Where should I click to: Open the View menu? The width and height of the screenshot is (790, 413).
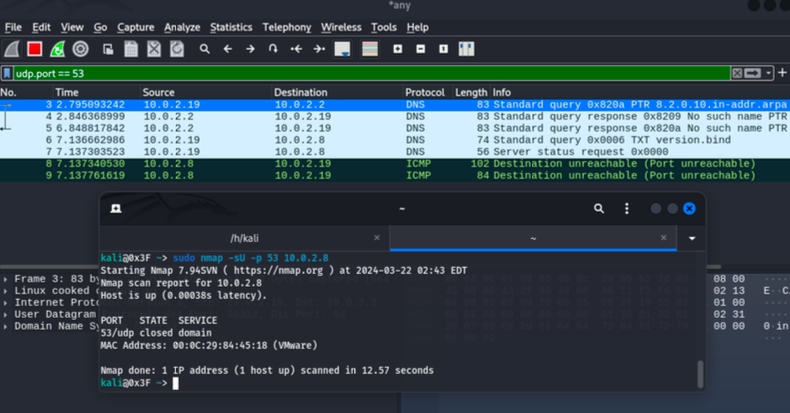(72, 27)
